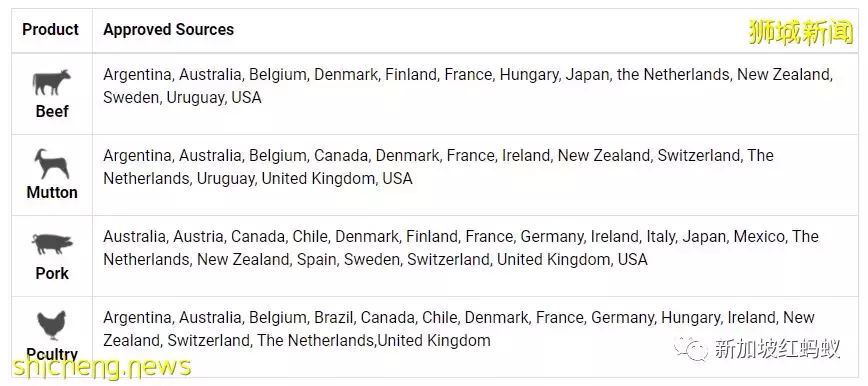
Task: Click the Beef cow icon
Action: click(x=51, y=83)
